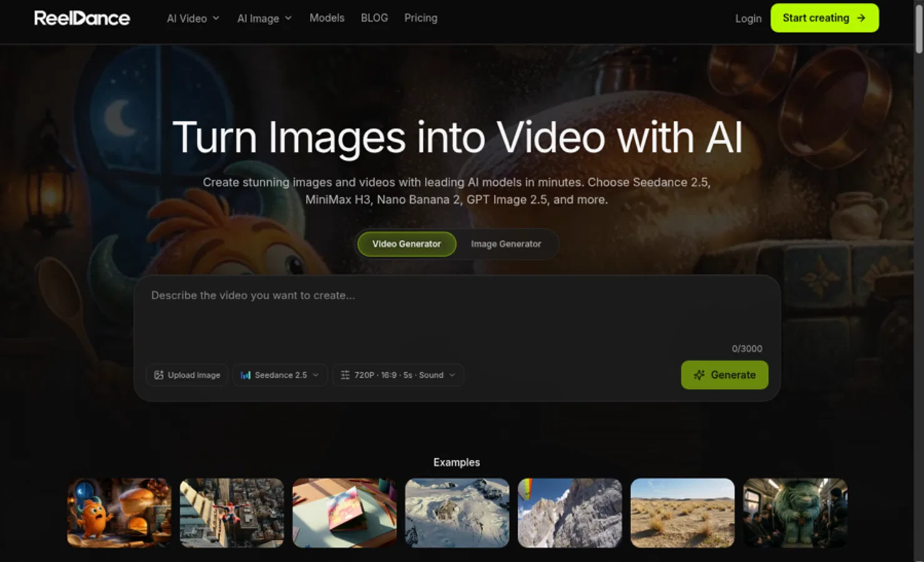Click the Generate button
924x562 pixels.
click(x=724, y=375)
